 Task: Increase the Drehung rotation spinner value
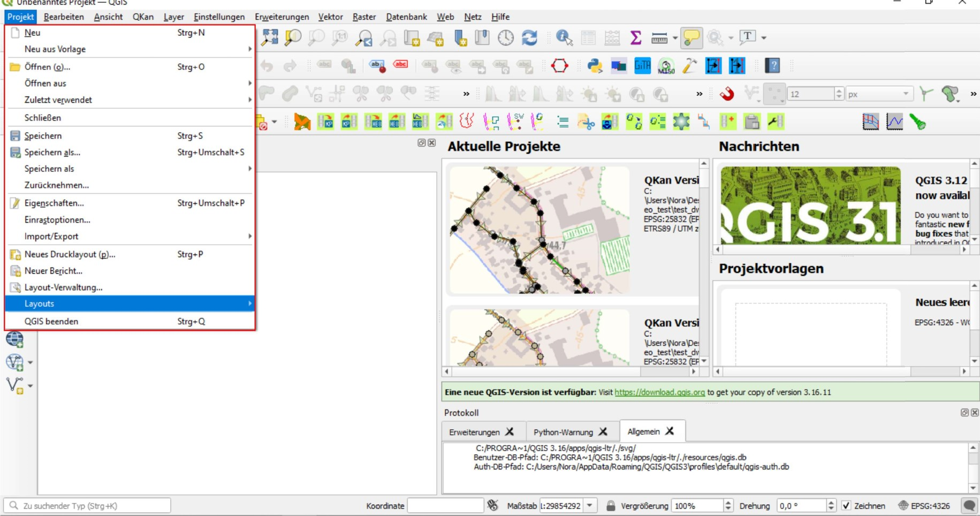[x=831, y=503]
